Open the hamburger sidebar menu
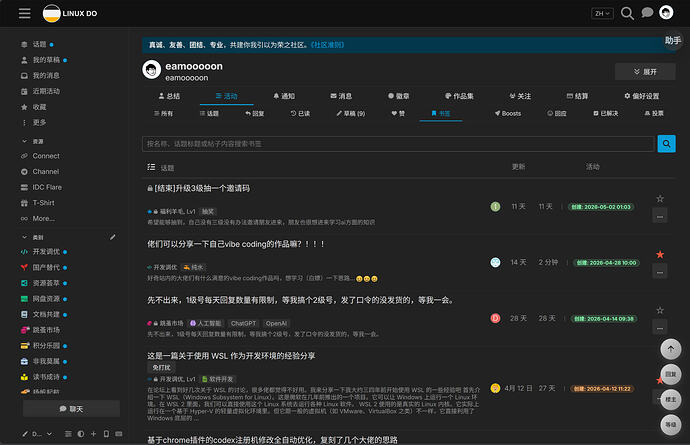This screenshot has width=690, height=445. (x=25, y=13)
